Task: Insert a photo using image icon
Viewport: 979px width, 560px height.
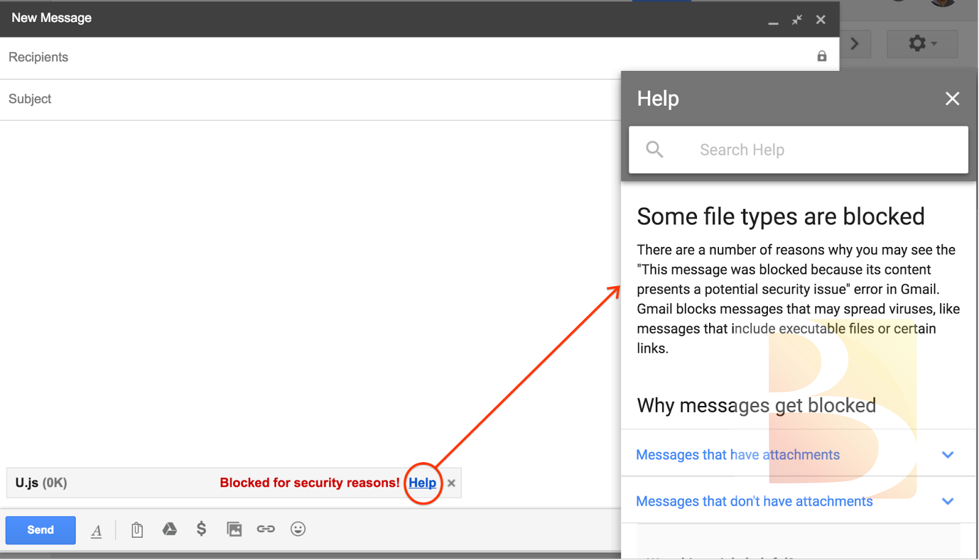Action: [234, 529]
